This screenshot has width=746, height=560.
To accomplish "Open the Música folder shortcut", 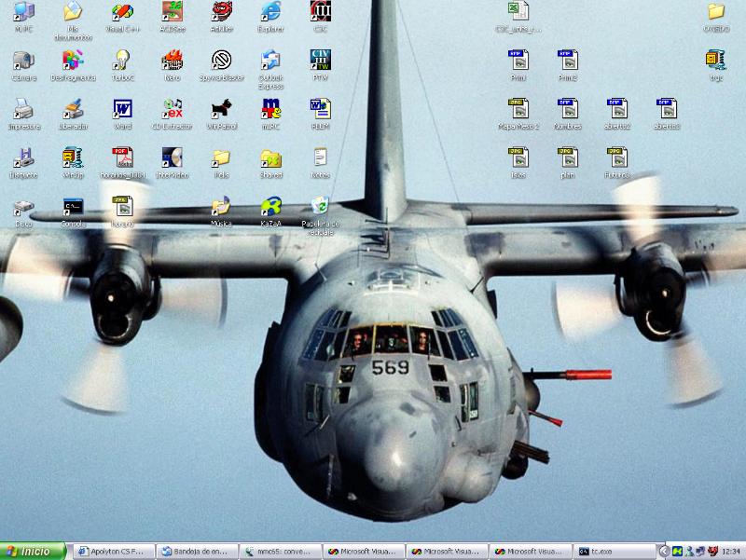I will [x=221, y=206].
